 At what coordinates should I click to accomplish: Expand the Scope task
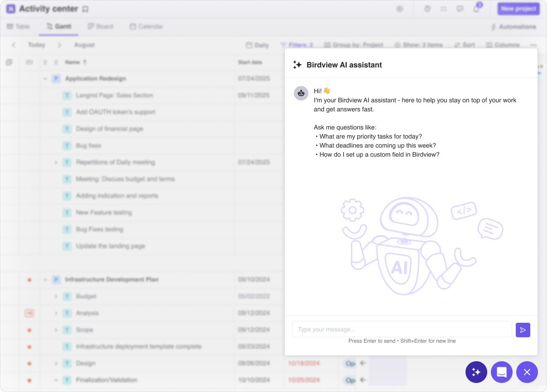[56, 330]
